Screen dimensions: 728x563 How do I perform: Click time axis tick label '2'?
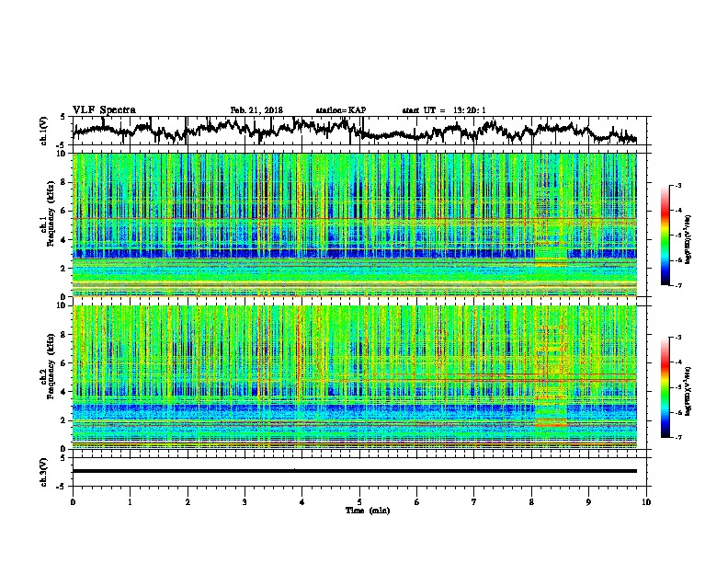click(188, 502)
